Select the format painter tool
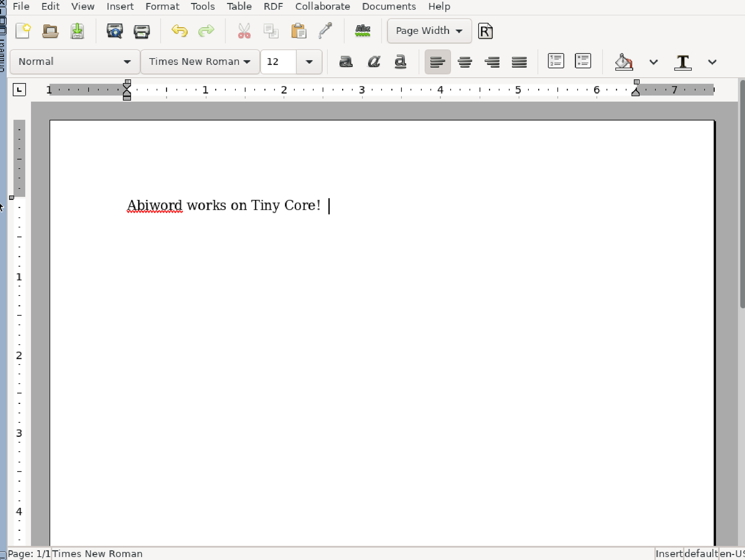This screenshot has width=745, height=560. point(326,31)
